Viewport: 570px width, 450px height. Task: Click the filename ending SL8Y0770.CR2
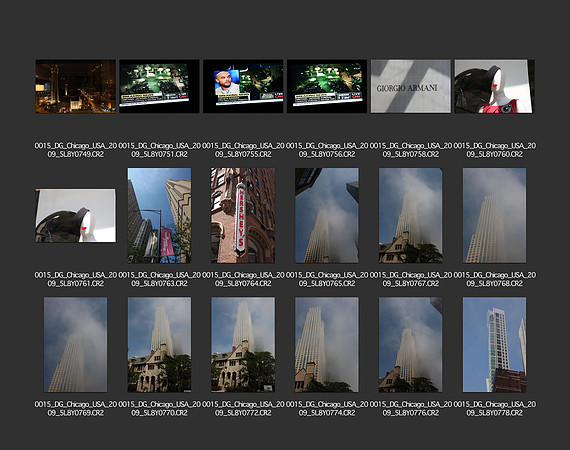tap(160, 409)
